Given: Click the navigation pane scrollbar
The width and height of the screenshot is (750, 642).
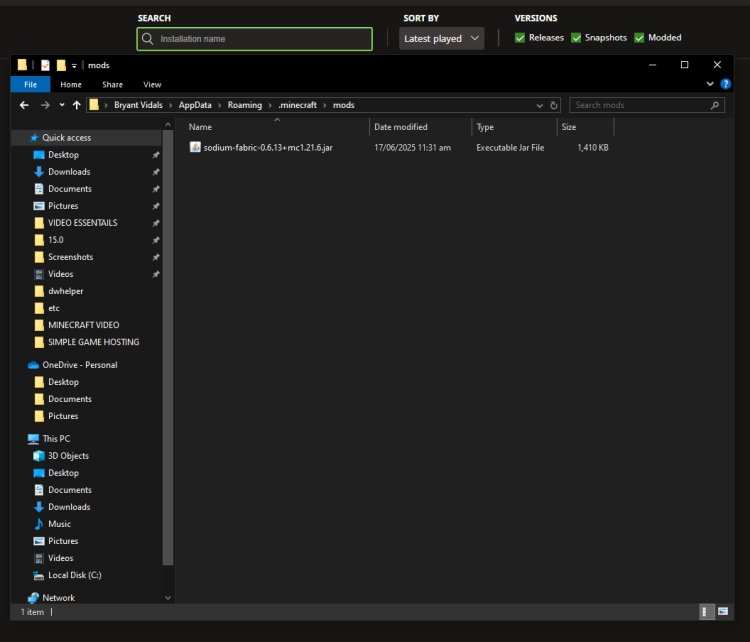Looking at the screenshot, I should [x=167, y=348].
